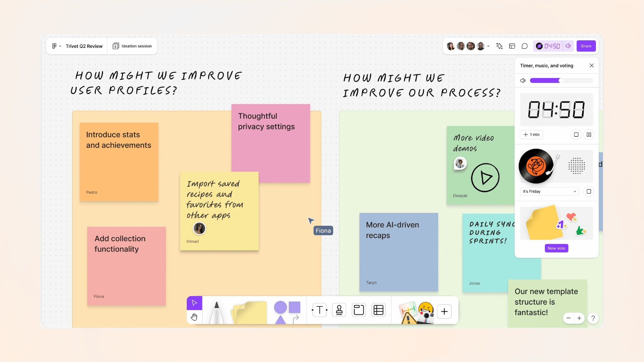Image resolution: width=644 pixels, height=362 pixels.
Task: Pick the Text tool
Action: 319,310
